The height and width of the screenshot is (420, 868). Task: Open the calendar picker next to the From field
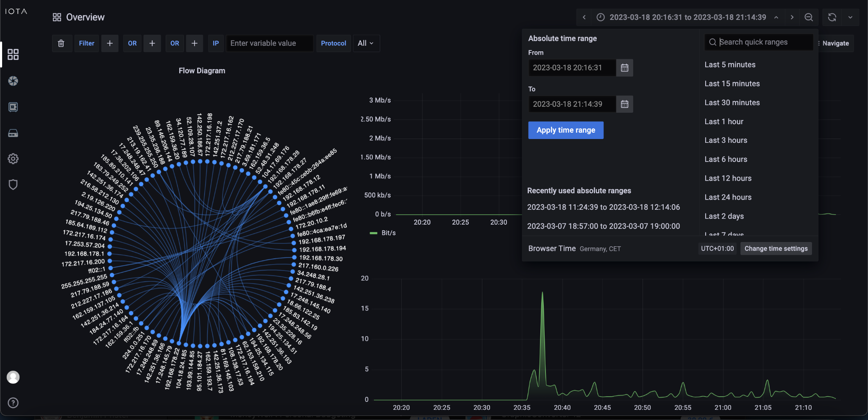tap(624, 68)
